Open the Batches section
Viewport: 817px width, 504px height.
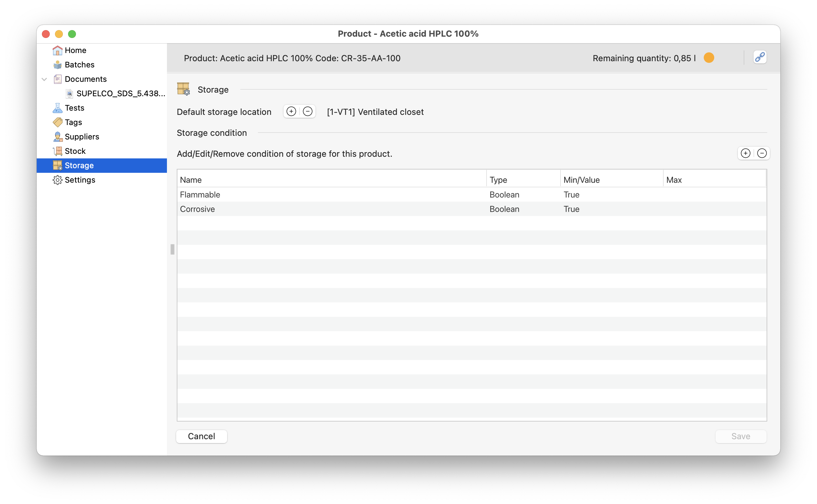click(x=79, y=65)
